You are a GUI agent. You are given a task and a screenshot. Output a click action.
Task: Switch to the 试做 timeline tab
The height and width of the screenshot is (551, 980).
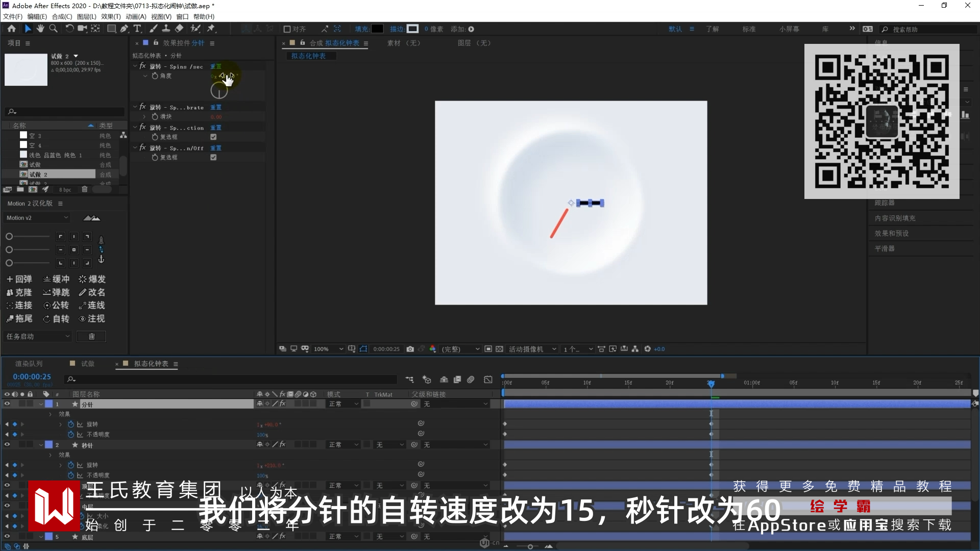(x=87, y=364)
